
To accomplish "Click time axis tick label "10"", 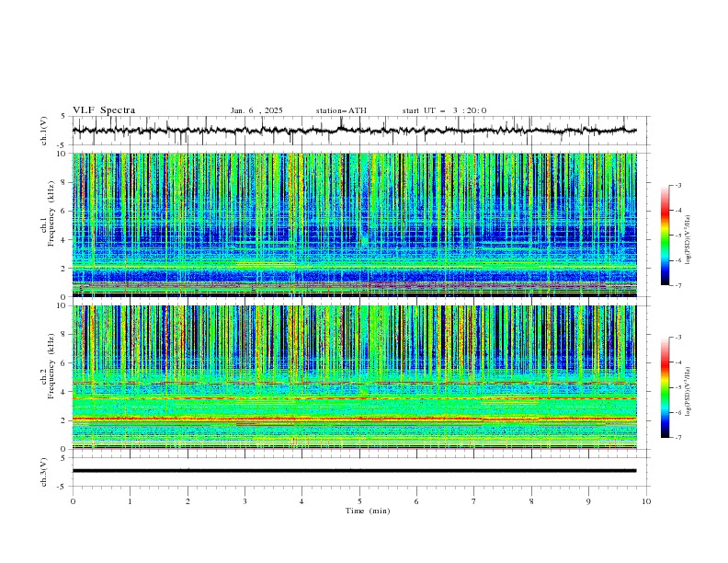I will [646, 501].
